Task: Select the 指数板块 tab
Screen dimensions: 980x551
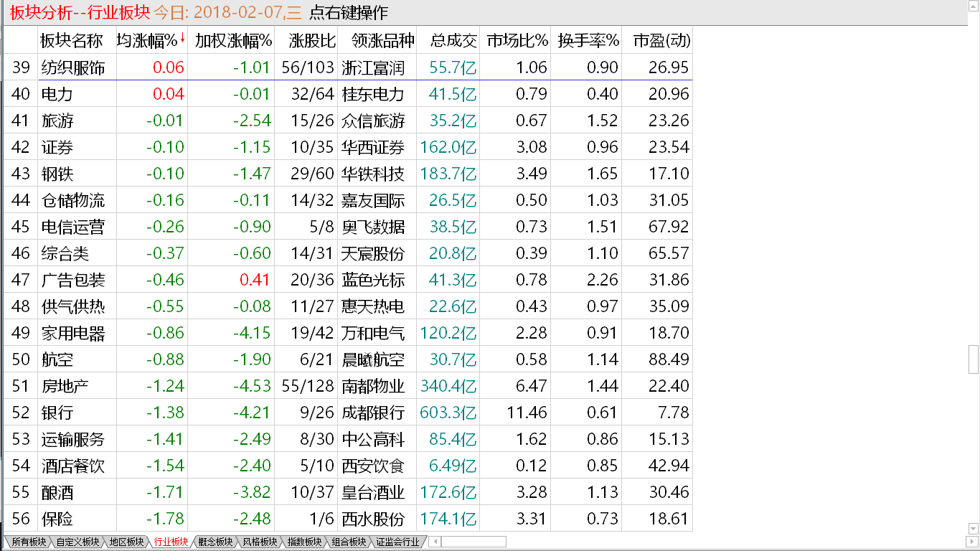Action: pyautogui.click(x=304, y=542)
